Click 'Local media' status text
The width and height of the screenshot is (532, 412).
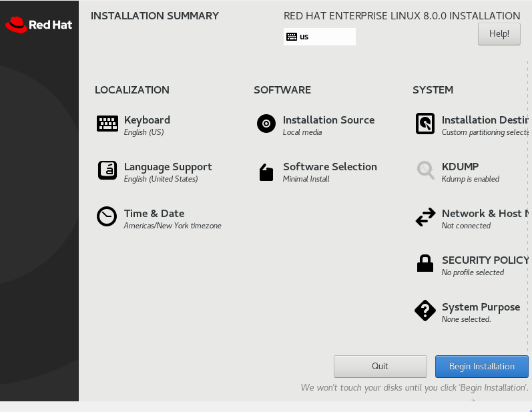tap(302, 132)
